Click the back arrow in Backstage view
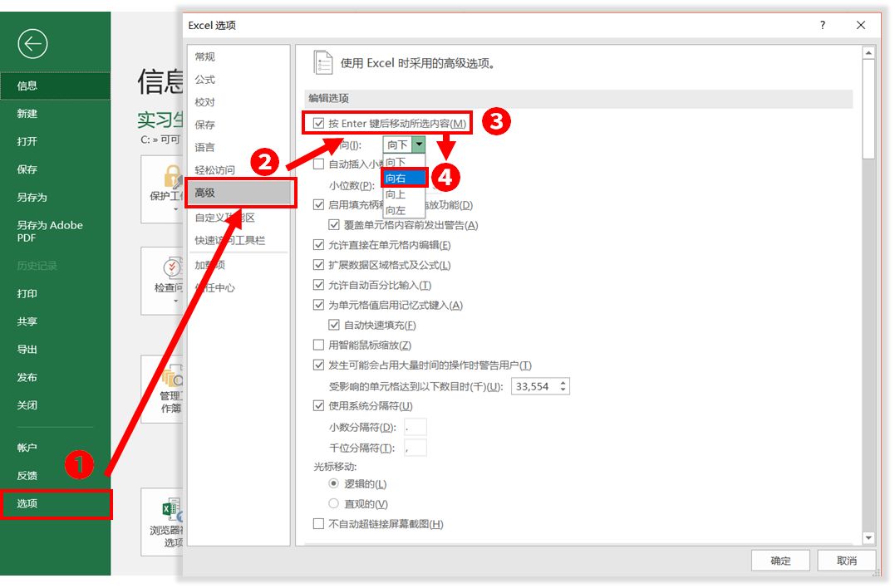This screenshot has height=588, width=895. click(32, 44)
